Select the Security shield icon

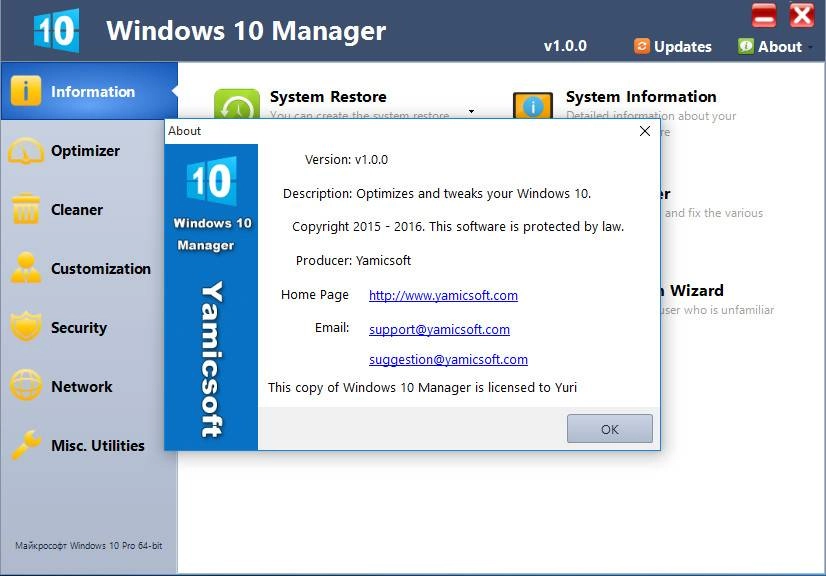[25, 327]
